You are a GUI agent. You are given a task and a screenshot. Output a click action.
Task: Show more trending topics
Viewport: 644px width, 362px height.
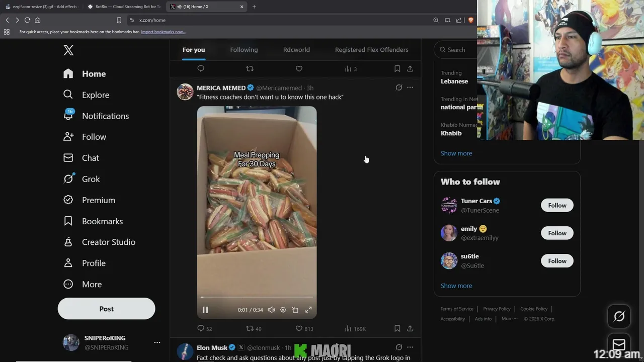(456, 153)
